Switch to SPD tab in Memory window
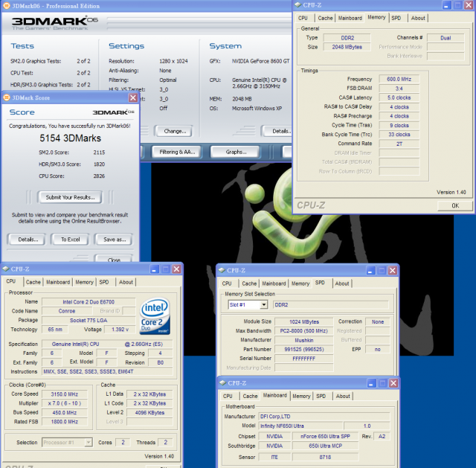 pos(396,18)
